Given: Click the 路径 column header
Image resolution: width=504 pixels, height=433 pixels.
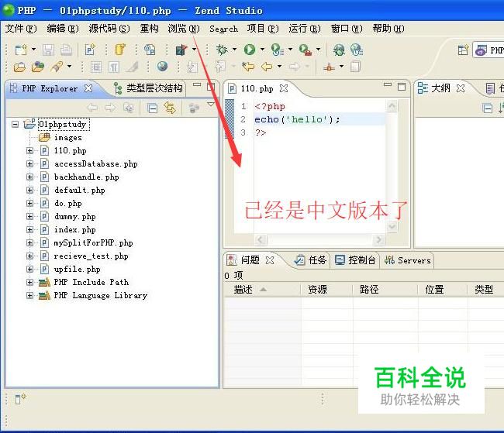Looking at the screenshot, I should [385, 290].
